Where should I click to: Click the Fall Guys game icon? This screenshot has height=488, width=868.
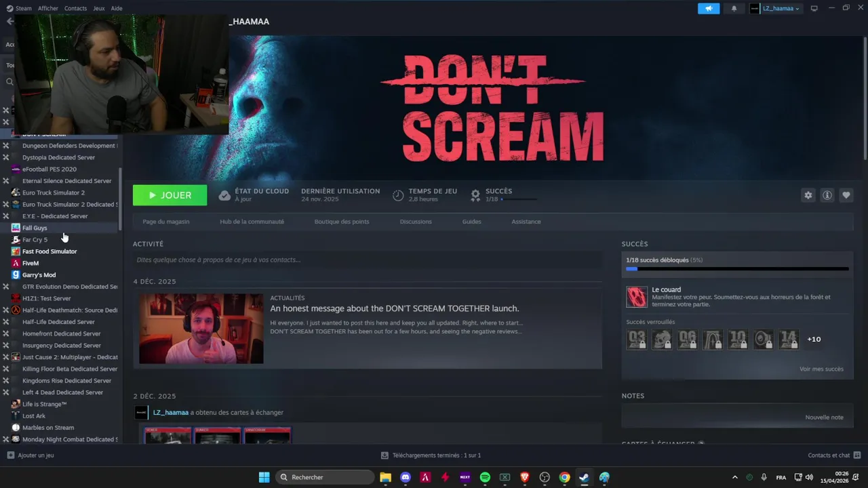[x=16, y=228]
